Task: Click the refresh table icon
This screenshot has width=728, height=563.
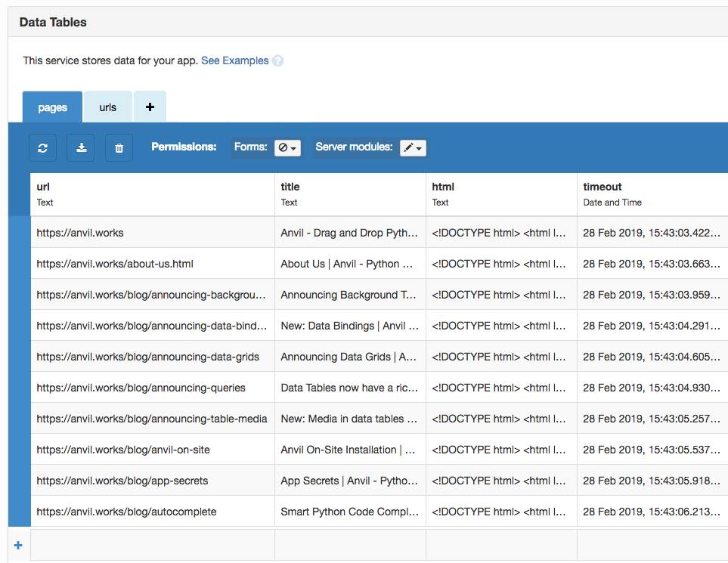Action: 42,148
